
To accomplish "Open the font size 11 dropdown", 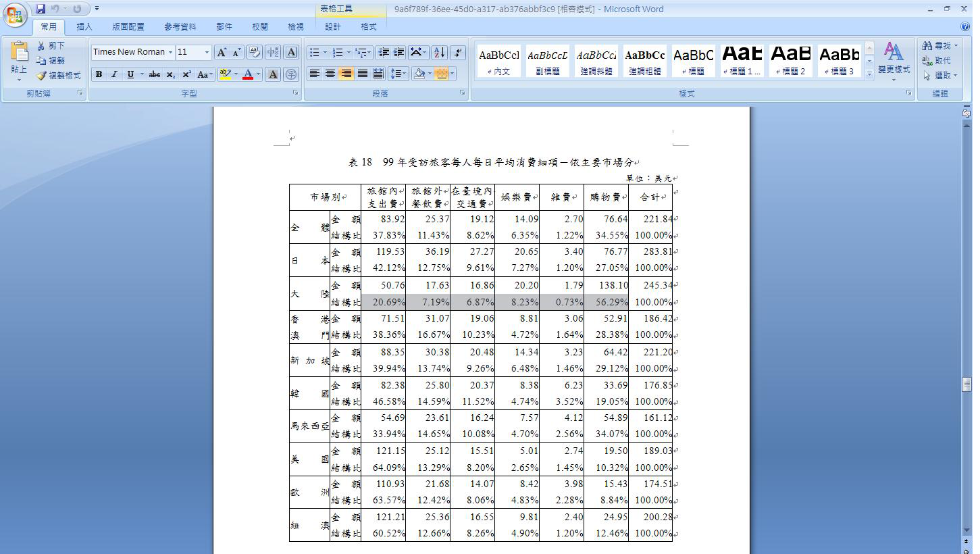I will tap(207, 52).
